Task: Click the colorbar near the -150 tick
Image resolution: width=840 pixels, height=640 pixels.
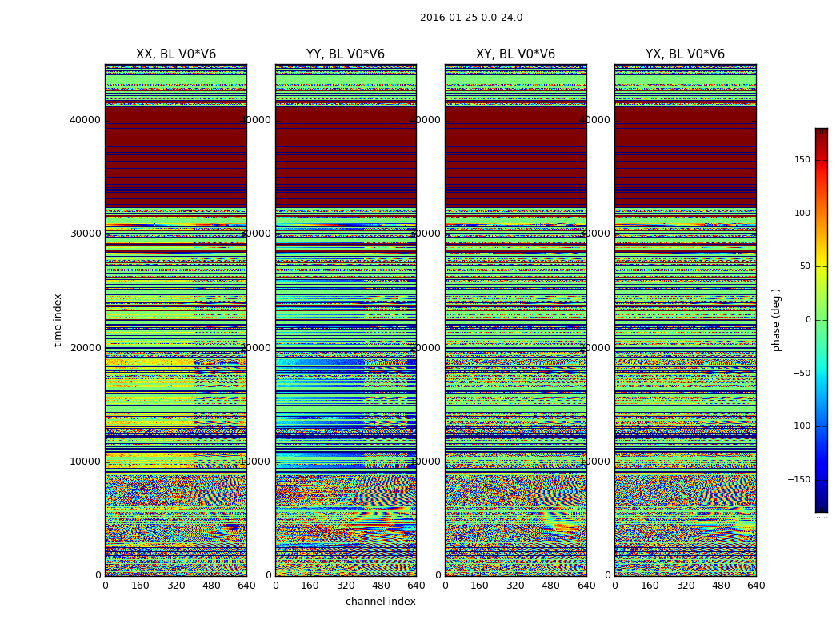Action: pyautogui.click(x=822, y=479)
